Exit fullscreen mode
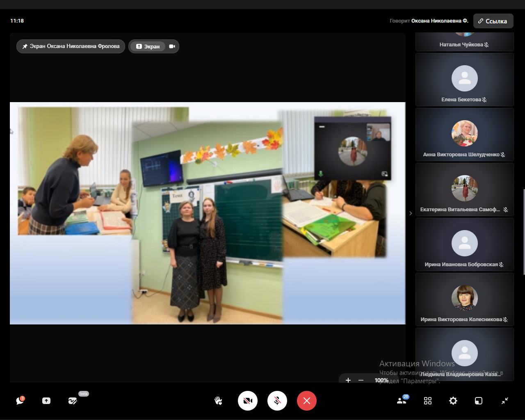Screen dimensions: 525x420 505,401
